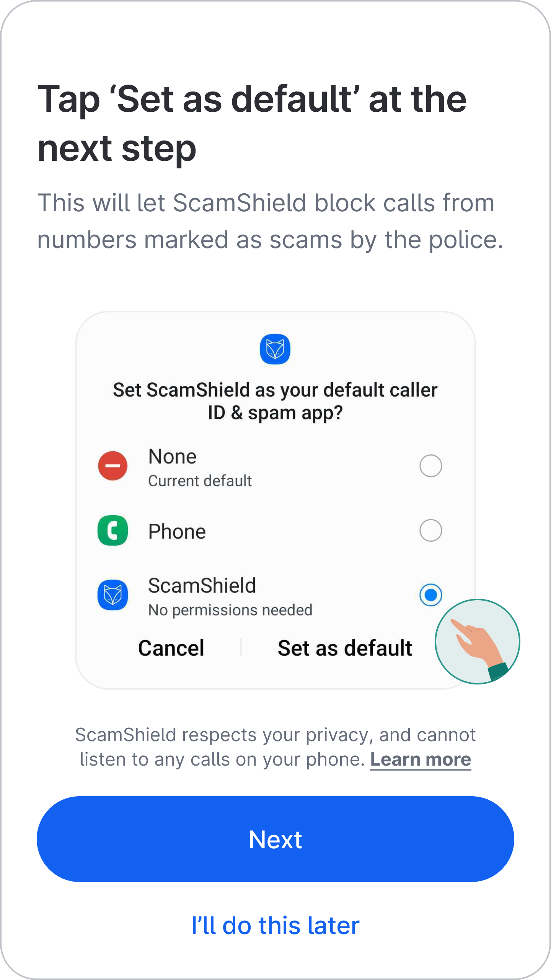This screenshot has height=980, width=551.
Task: Click the None option label
Action: (173, 457)
